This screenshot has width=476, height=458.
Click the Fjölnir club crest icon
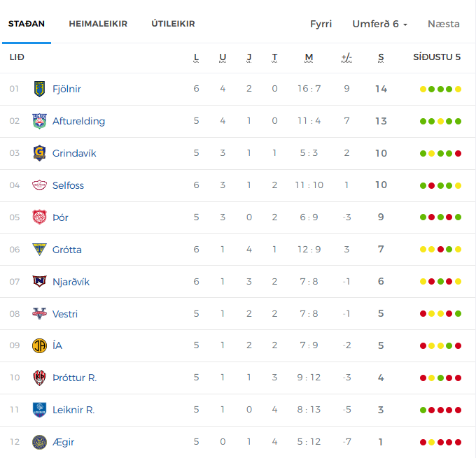pos(39,89)
